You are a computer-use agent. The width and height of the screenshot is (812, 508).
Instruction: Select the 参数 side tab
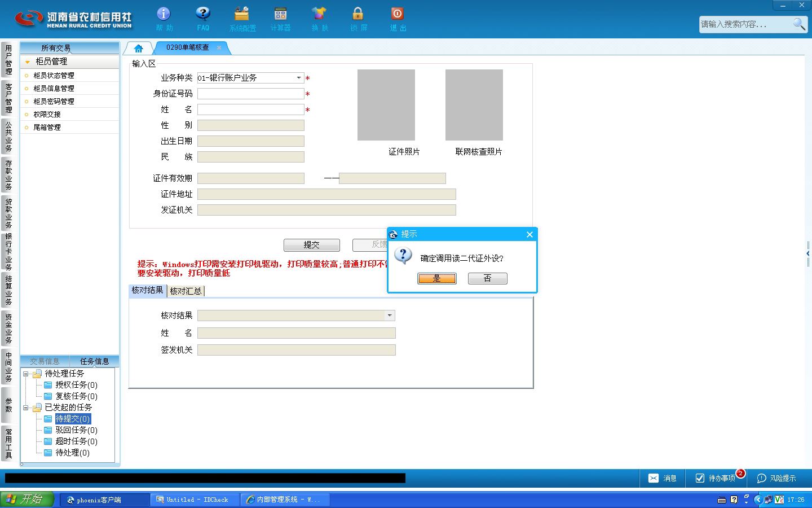pyautogui.click(x=8, y=405)
